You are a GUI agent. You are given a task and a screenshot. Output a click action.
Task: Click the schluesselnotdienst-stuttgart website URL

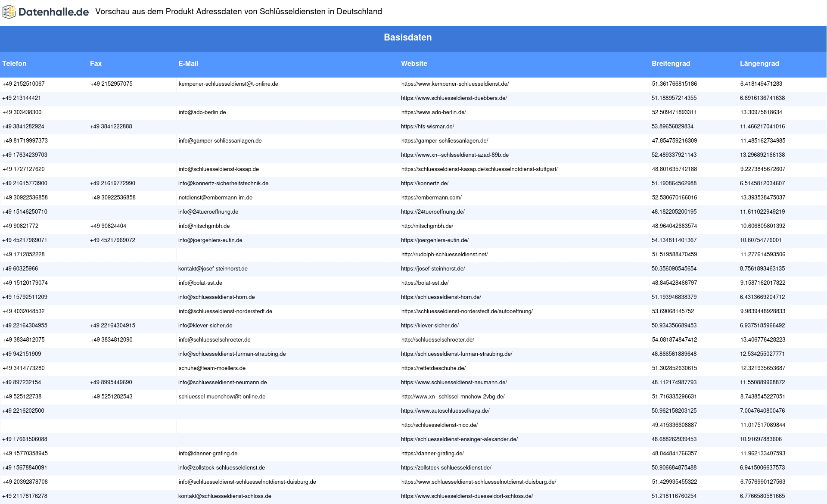click(479, 169)
